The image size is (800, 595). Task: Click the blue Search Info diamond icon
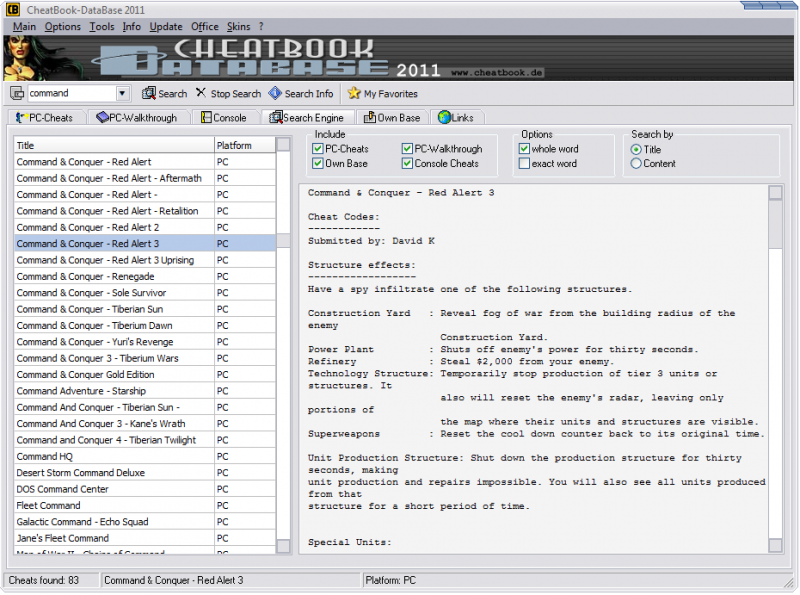[x=275, y=93]
